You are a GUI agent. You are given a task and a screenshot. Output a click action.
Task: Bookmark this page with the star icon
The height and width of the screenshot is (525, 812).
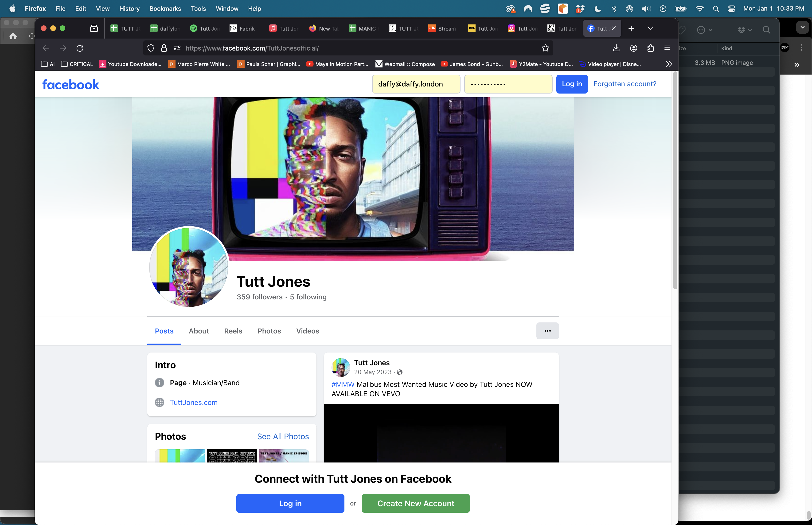click(545, 48)
